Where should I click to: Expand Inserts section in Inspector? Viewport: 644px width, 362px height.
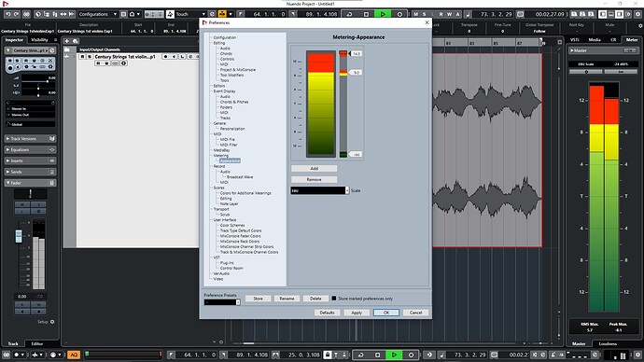tap(30, 160)
